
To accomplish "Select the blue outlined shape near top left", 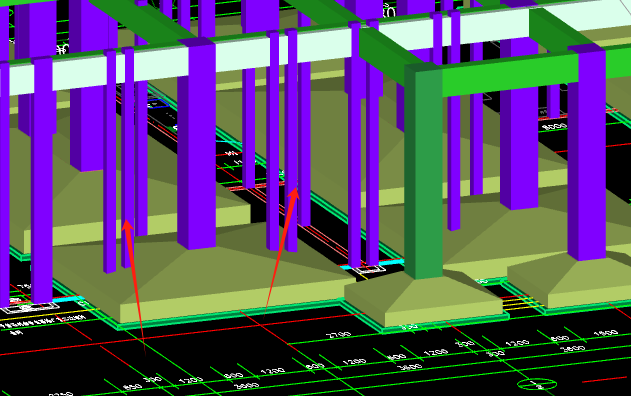I will click(x=158, y=103).
